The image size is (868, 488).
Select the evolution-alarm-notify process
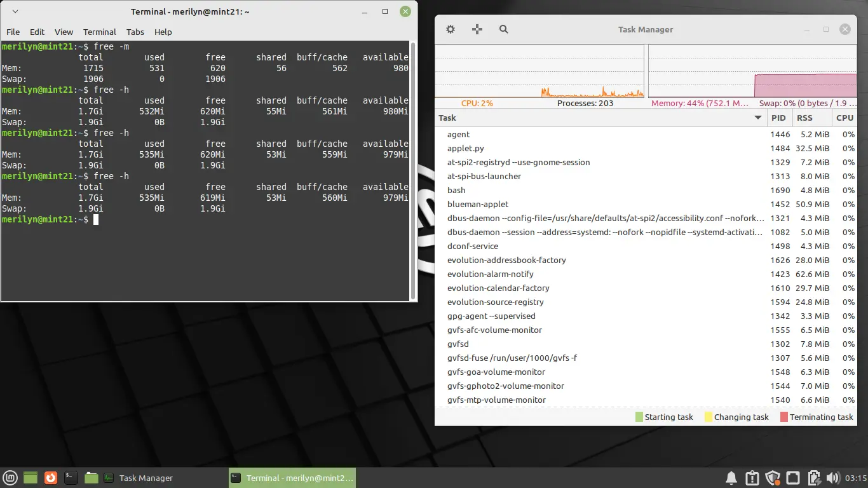(490, 274)
